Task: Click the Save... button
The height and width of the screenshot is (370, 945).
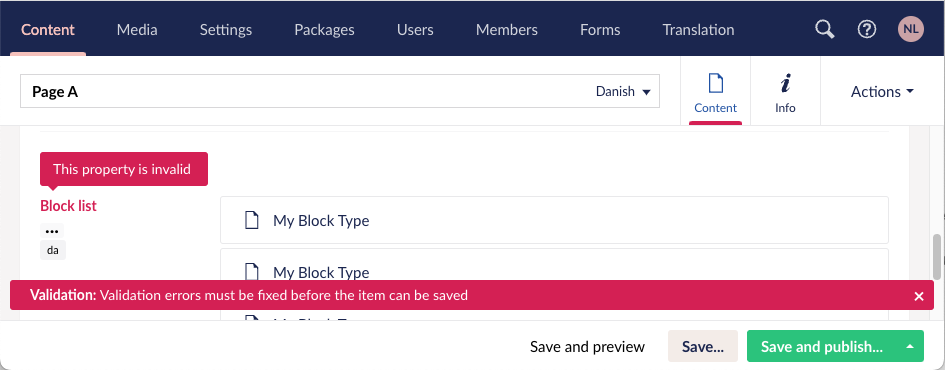Action: (x=703, y=346)
